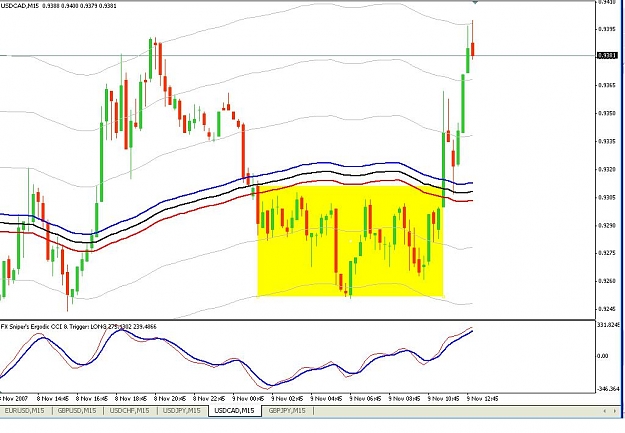
Task: Click the 0.9335 price scale label
Action: click(x=607, y=141)
